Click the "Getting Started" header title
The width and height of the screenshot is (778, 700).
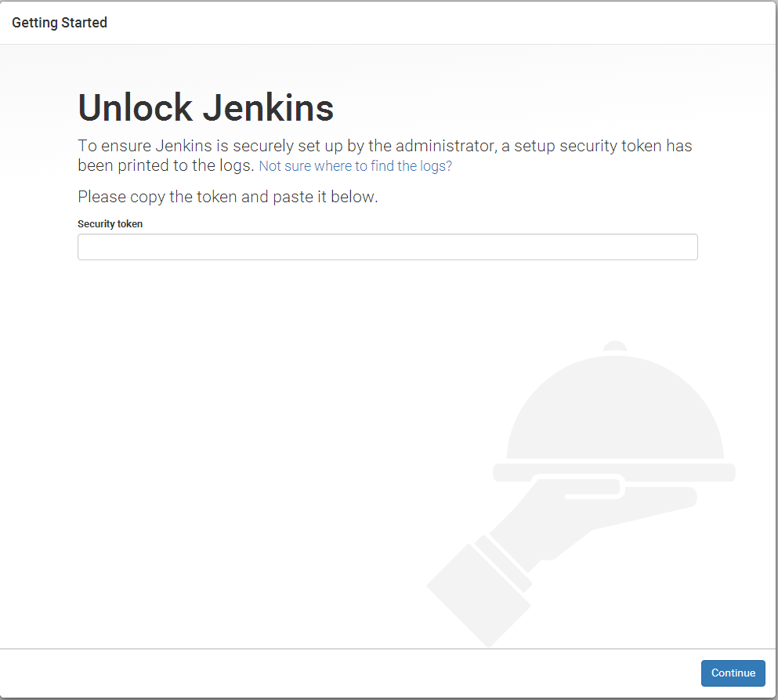click(60, 23)
